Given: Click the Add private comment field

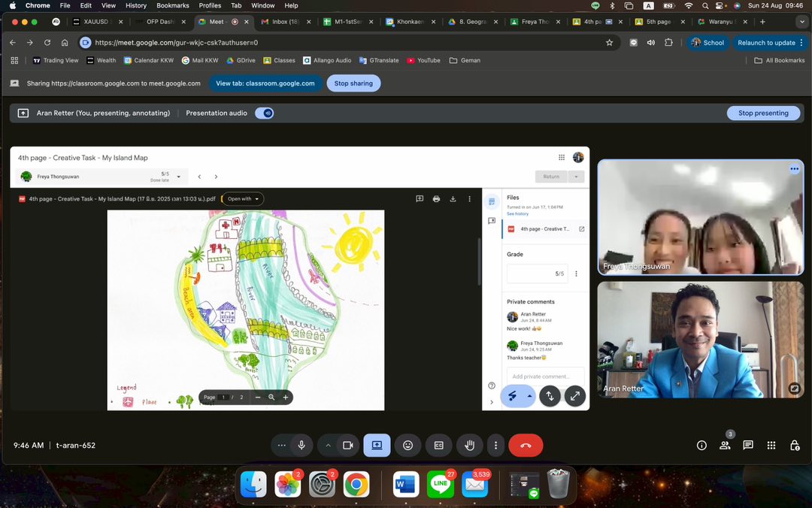Looking at the screenshot, I should tap(545, 376).
